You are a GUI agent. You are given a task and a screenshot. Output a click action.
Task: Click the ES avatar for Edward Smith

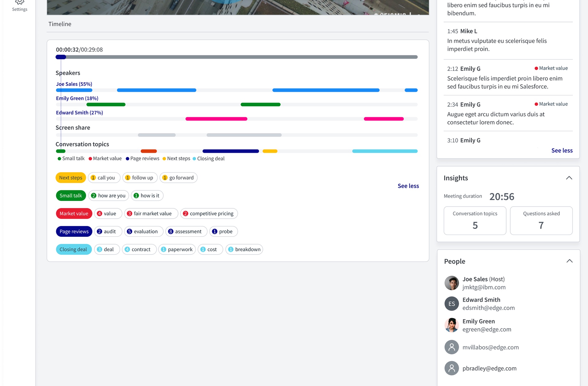click(452, 304)
